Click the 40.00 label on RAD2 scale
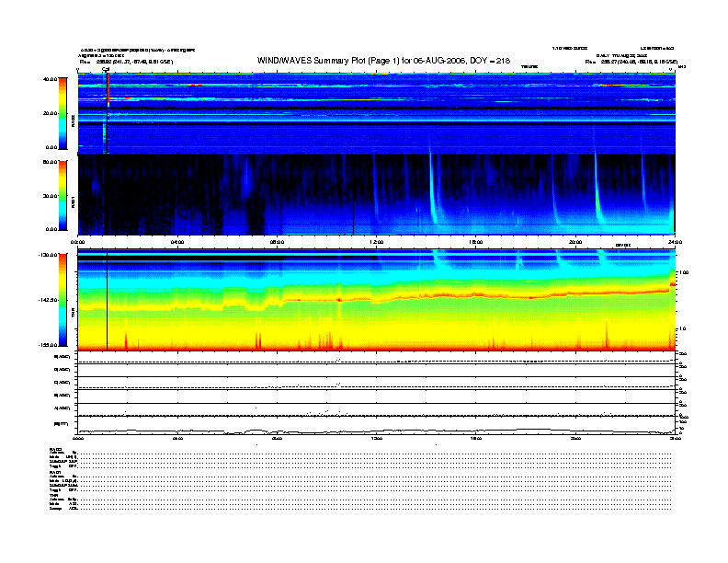Image resolution: width=728 pixels, height=563 pixels. coord(51,79)
